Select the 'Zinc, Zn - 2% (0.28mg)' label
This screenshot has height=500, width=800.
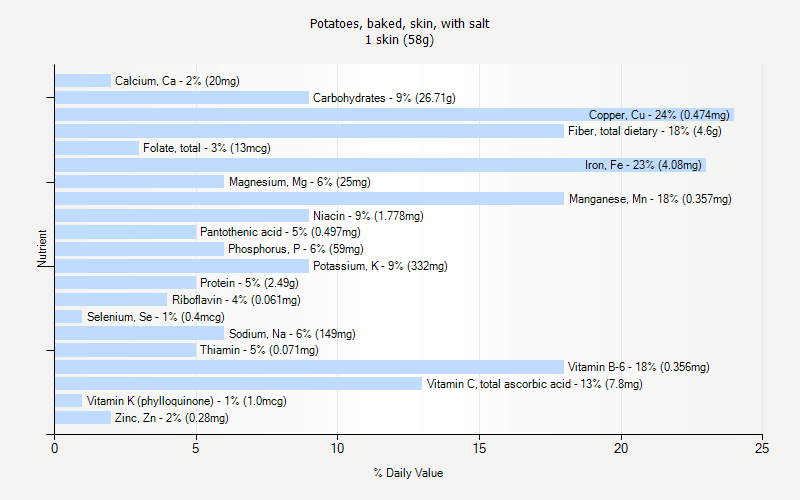coord(171,418)
